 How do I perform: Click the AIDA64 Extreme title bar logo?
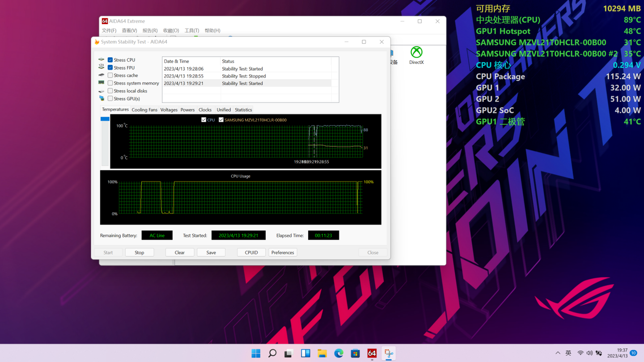coord(105,21)
